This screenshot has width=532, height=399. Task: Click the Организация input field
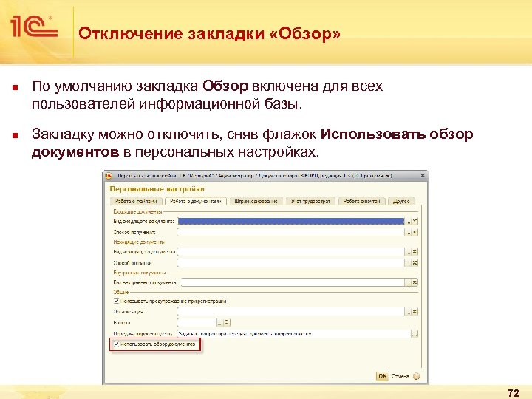[291, 312]
